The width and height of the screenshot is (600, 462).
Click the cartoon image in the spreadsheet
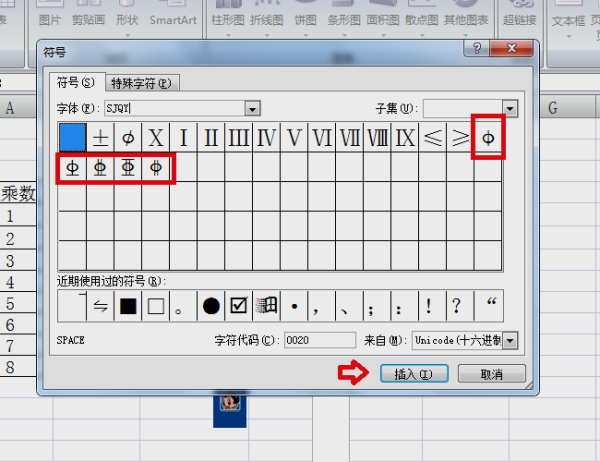[230, 409]
